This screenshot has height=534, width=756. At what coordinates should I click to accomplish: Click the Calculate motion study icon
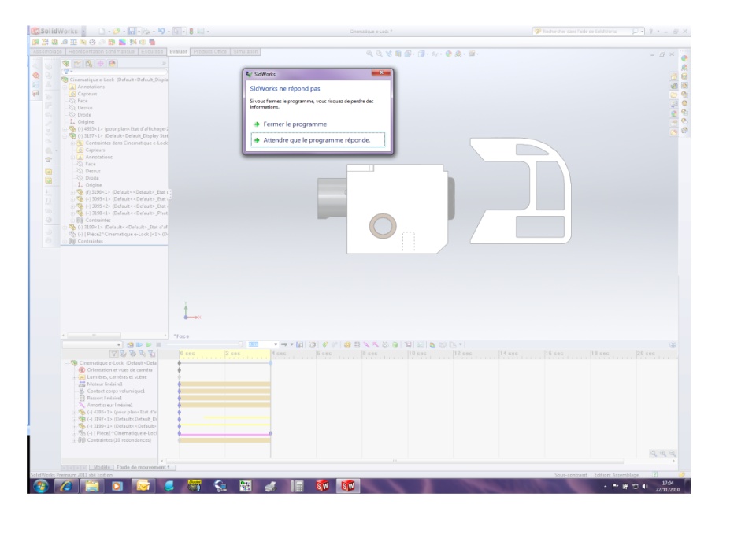[130, 345]
